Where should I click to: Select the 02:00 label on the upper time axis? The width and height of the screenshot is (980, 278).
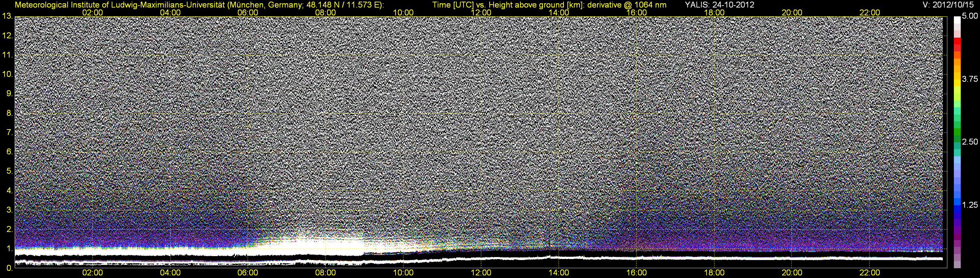[92, 12]
